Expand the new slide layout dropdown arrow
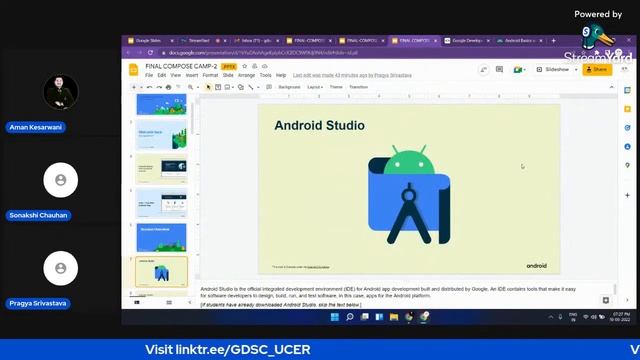640x360 pixels. 141,87
